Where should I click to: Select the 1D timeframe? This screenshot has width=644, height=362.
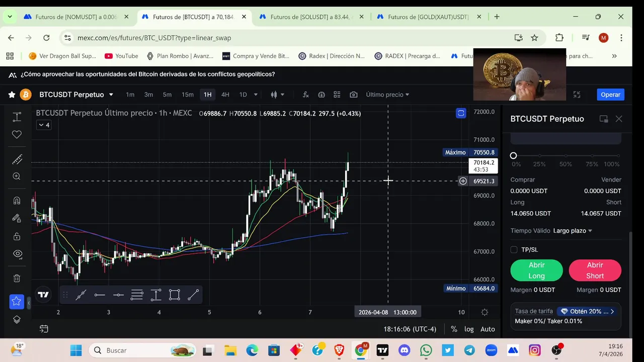pos(243,95)
